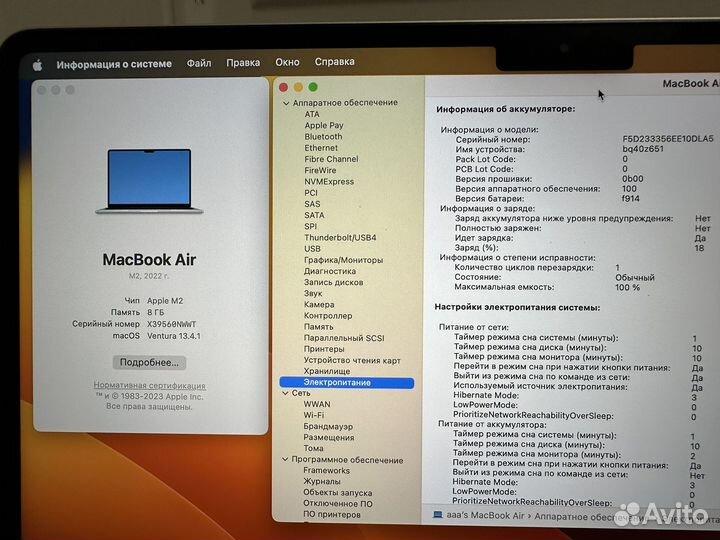Click the device name value bq40z651
Screen dimensions: 720x540
coord(642,149)
